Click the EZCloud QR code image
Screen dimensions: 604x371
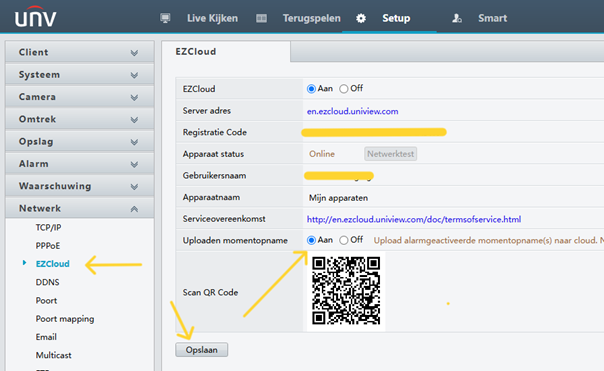point(346,291)
